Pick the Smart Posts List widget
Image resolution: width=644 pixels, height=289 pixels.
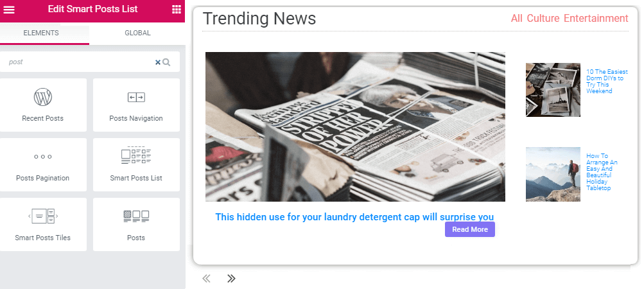(136, 164)
